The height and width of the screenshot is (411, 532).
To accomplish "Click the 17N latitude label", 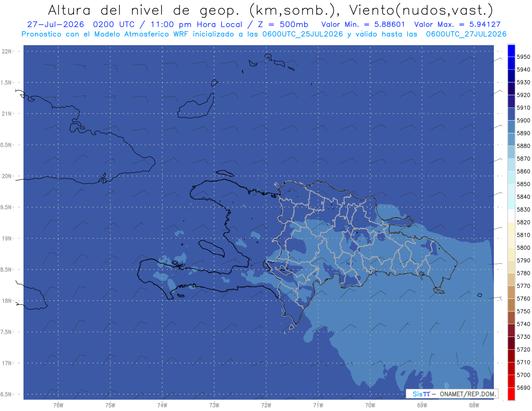I will (x=7, y=363).
